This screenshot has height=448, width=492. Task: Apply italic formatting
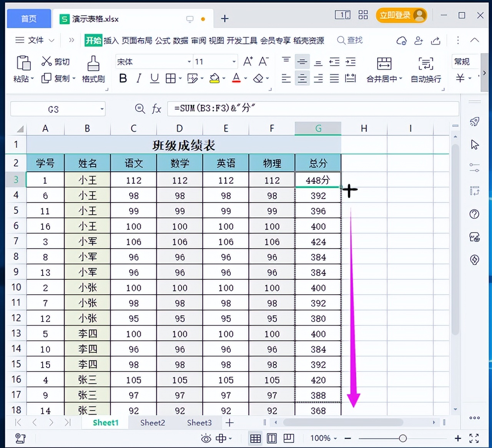[138, 78]
